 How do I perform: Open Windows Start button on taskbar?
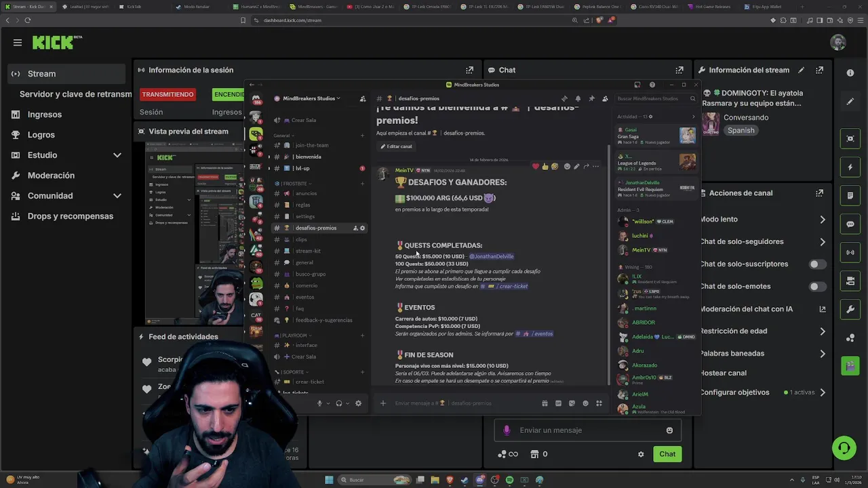(x=329, y=480)
